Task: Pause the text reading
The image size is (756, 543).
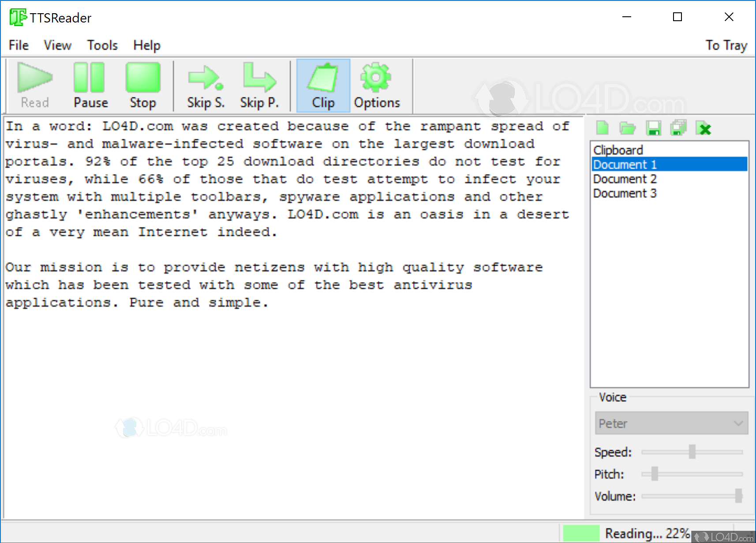Action: [x=90, y=86]
